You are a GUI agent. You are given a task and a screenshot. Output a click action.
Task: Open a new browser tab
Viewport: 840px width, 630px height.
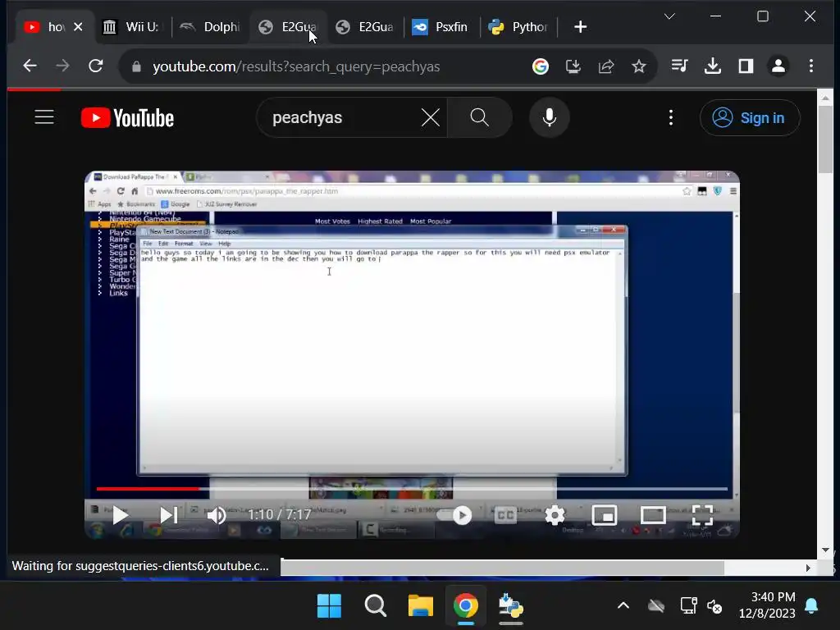click(580, 27)
